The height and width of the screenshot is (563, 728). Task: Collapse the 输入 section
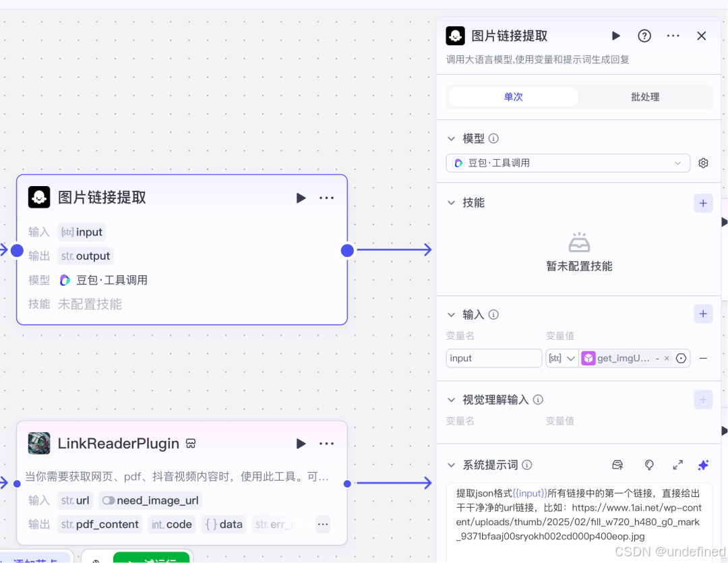[451, 315]
